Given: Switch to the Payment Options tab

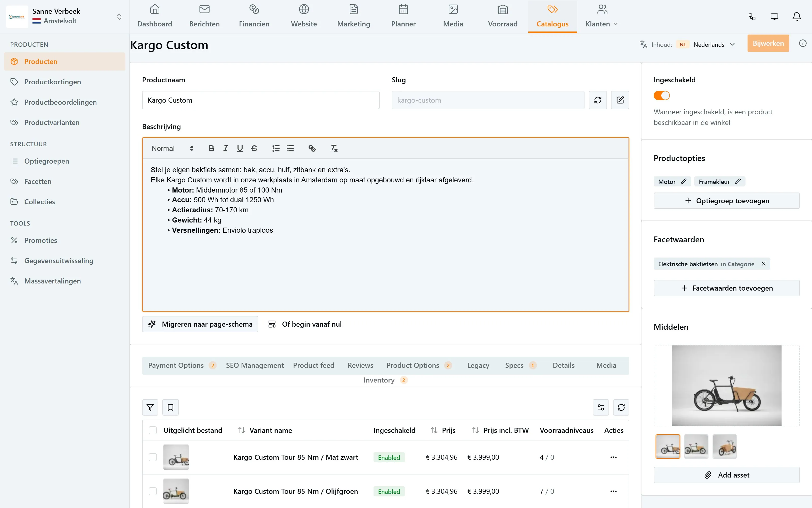Looking at the screenshot, I should pyautogui.click(x=182, y=365).
